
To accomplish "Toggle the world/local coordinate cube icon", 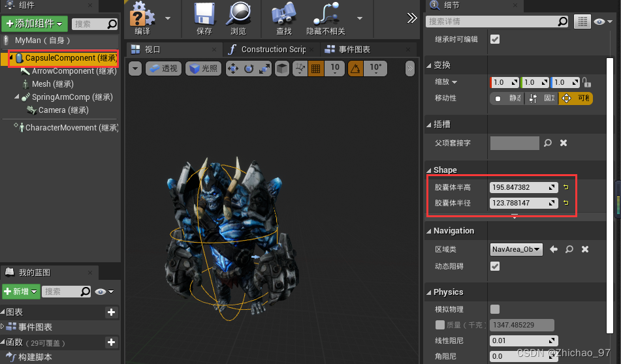I will [x=282, y=68].
